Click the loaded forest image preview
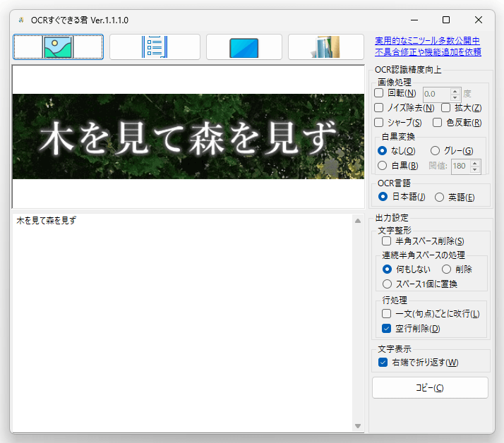The height and width of the screenshot is (443, 504). pyautogui.click(x=188, y=137)
